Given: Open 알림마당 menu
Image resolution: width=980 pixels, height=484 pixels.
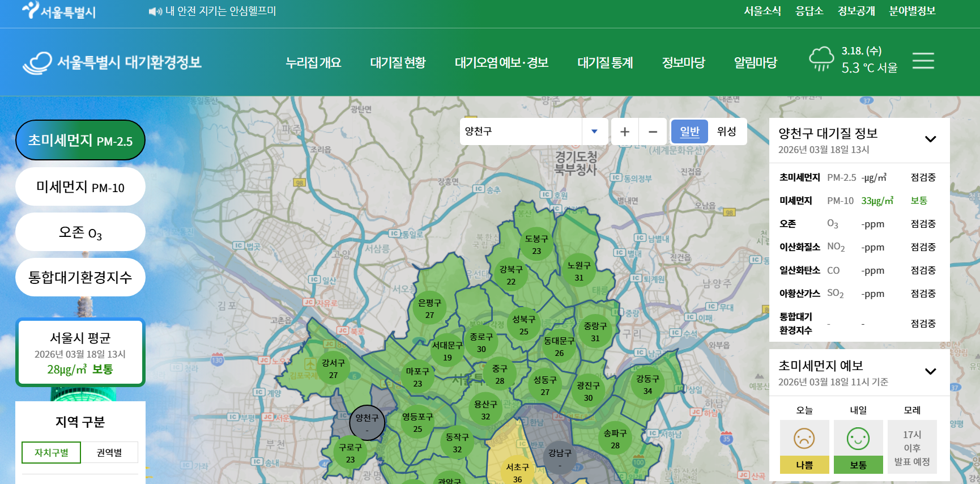Looking at the screenshot, I should (756, 62).
